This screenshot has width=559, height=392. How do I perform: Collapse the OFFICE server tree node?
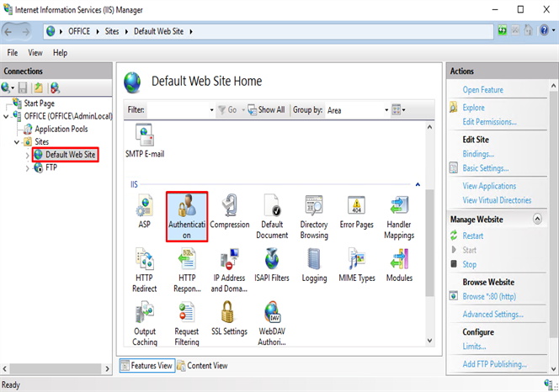click(6, 117)
